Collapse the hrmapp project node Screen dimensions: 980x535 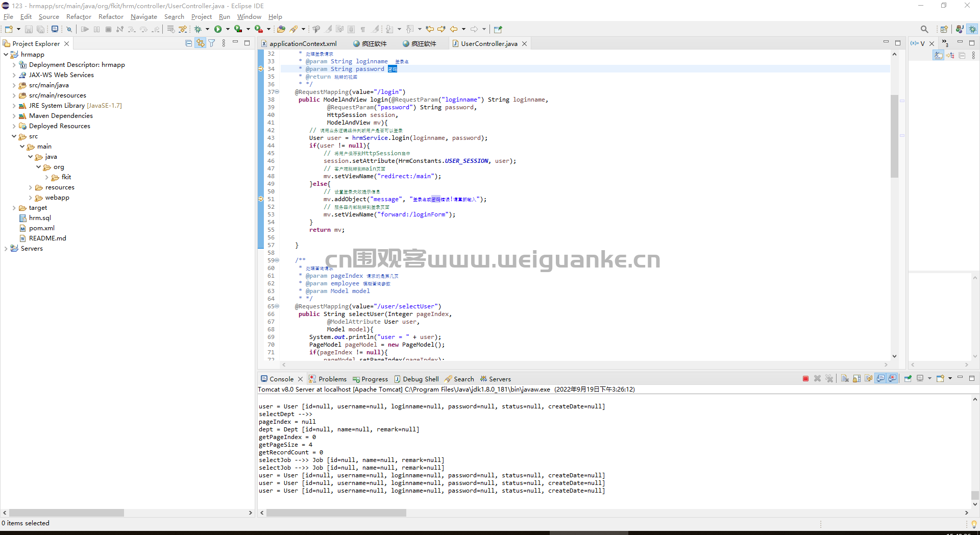tap(6, 55)
